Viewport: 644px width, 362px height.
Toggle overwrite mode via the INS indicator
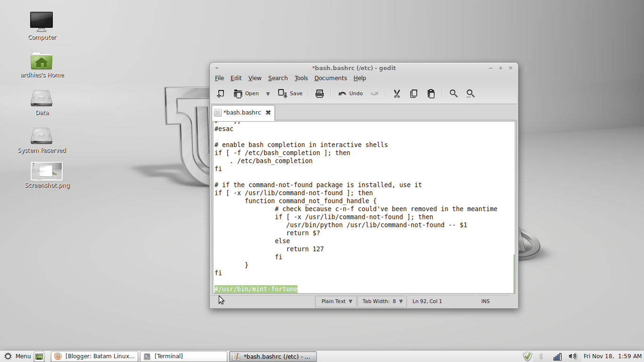pos(485,301)
